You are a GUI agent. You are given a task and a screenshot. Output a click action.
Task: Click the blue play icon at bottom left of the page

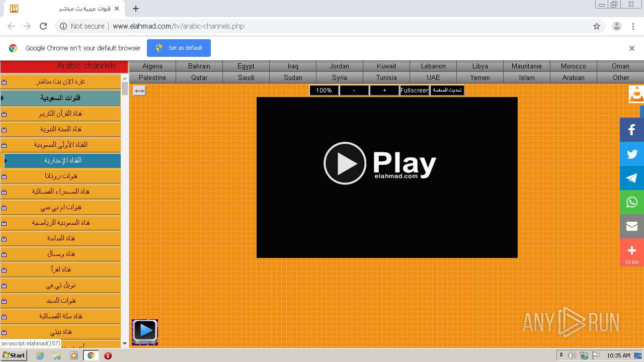[145, 332]
